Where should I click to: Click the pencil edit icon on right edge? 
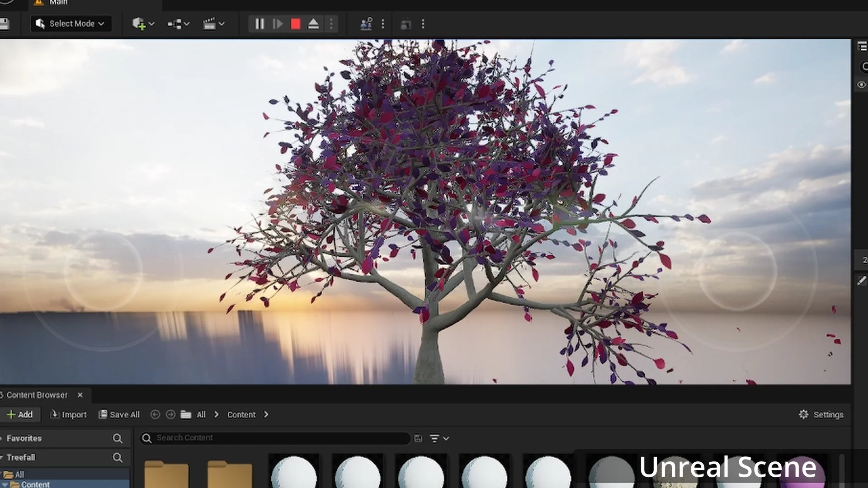click(861, 281)
